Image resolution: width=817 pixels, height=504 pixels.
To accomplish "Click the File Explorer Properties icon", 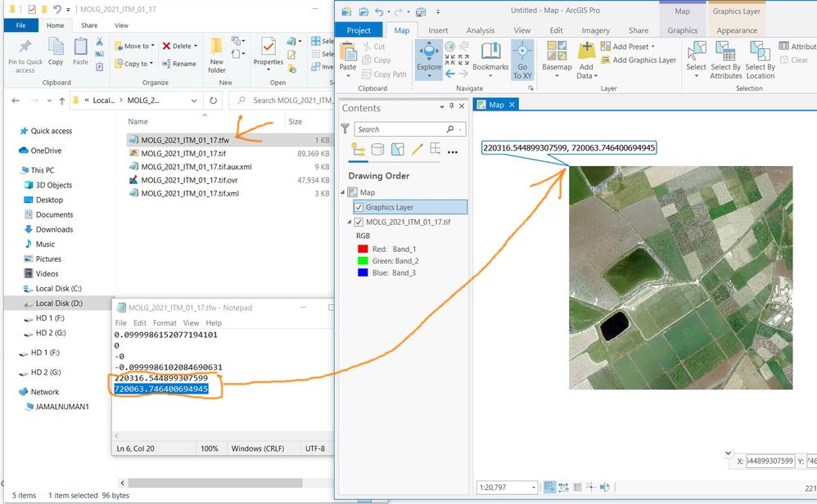I will coord(269,47).
